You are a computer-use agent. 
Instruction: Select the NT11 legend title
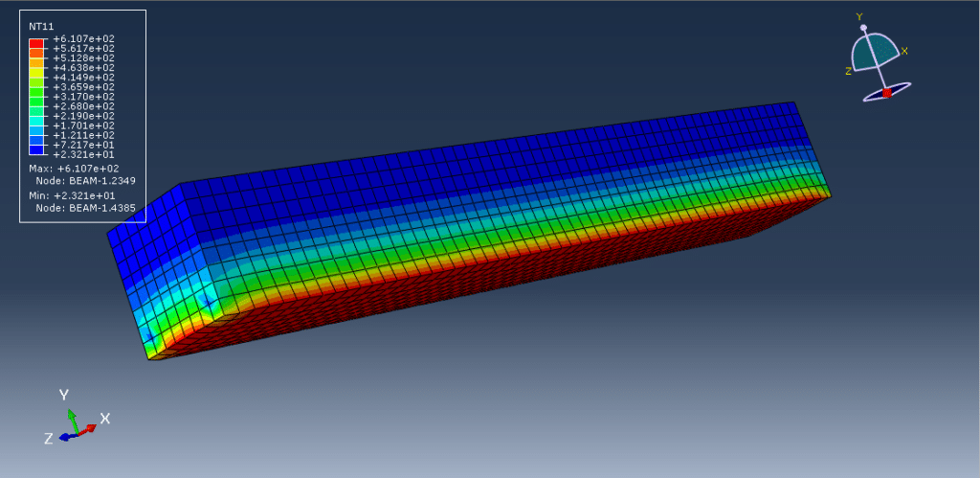[40, 27]
